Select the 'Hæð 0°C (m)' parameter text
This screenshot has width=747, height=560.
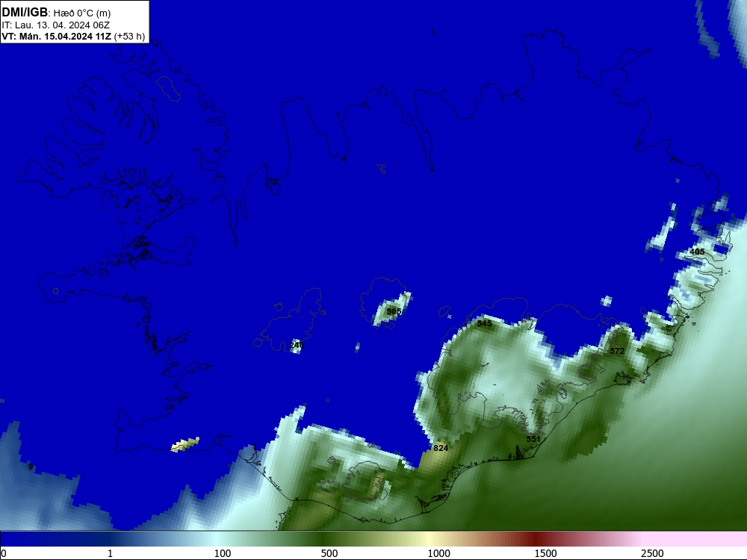(82, 13)
